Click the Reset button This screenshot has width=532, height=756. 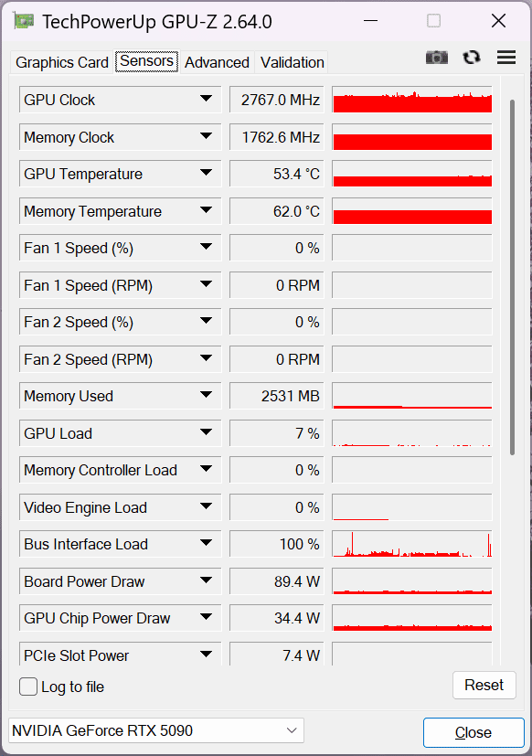pyautogui.click(x=484, y=685)
